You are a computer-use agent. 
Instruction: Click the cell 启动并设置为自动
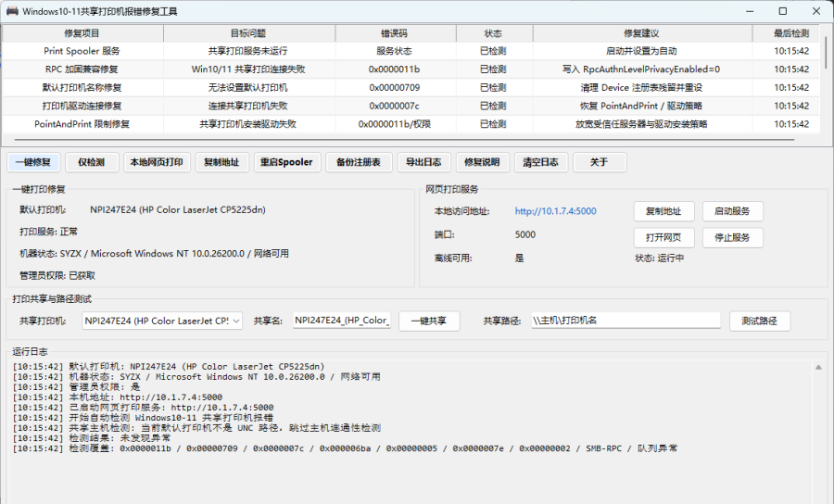click(641, 51)
